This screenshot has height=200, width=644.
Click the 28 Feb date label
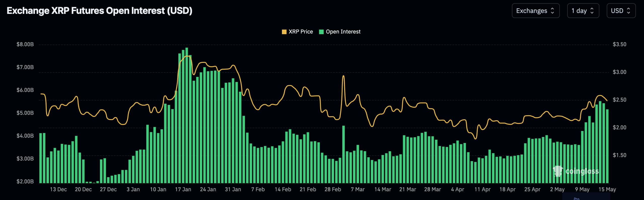(x=333, y=189)
